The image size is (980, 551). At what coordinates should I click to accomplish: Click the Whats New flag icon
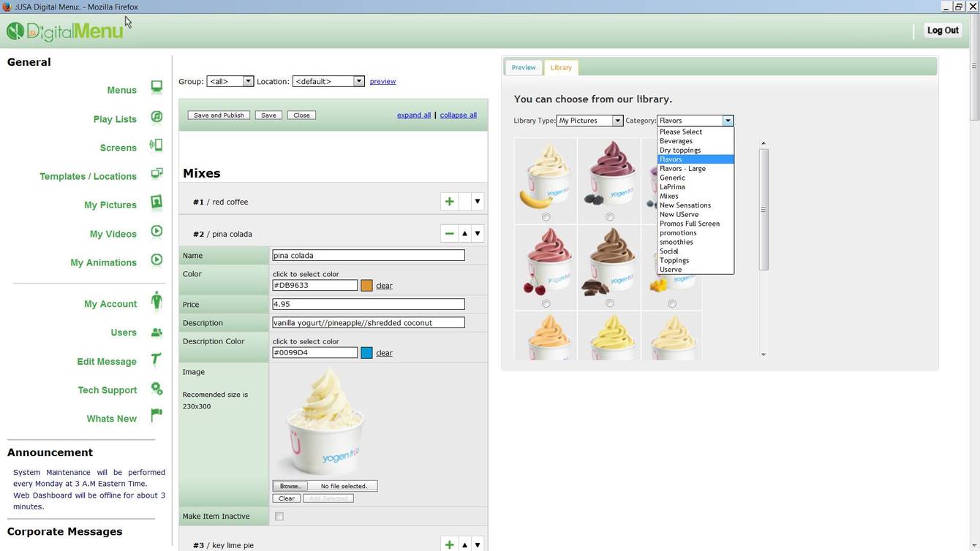157,416
